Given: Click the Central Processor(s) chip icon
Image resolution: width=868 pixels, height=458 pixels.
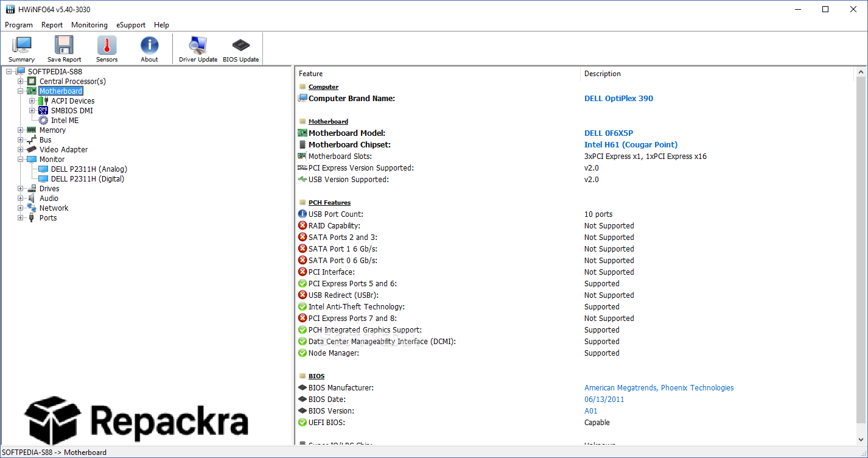Looking at the screenshot, I should [32, 82].
